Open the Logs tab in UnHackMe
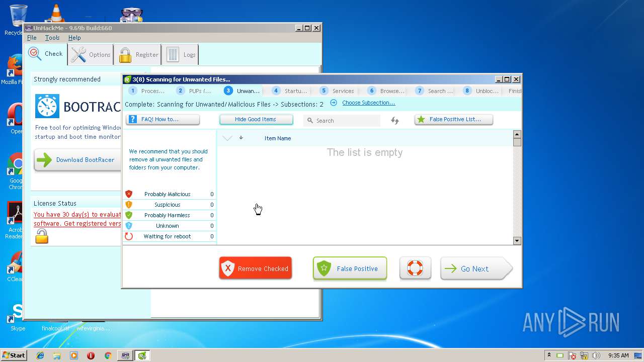This screenshot has height=362, width=644. pyautogui.click(x=180, y=54)
